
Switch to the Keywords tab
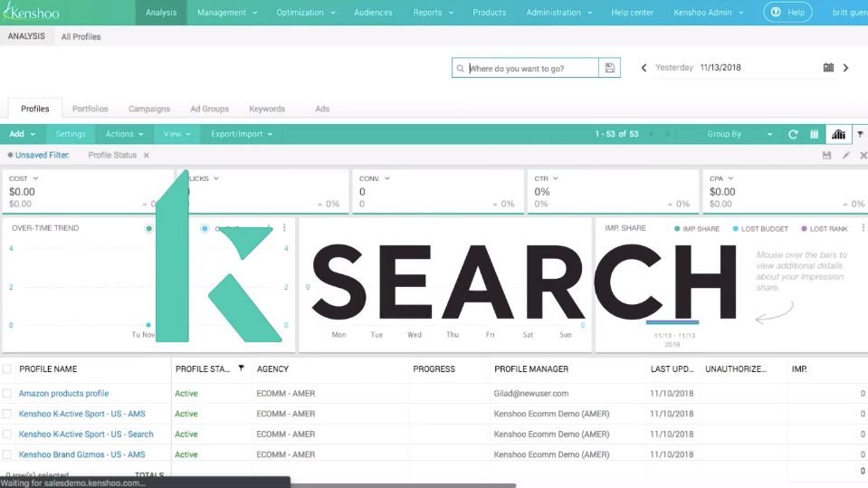[267, 109]
